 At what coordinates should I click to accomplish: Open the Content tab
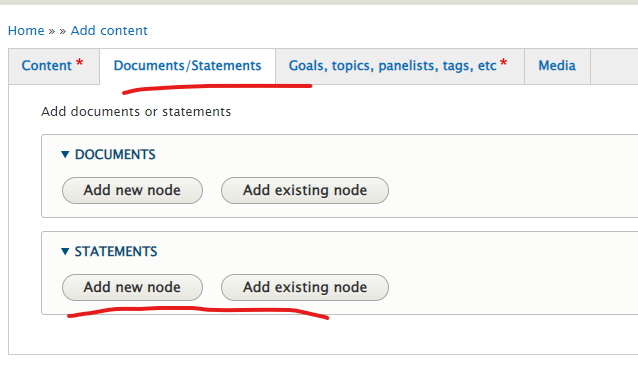54,66
